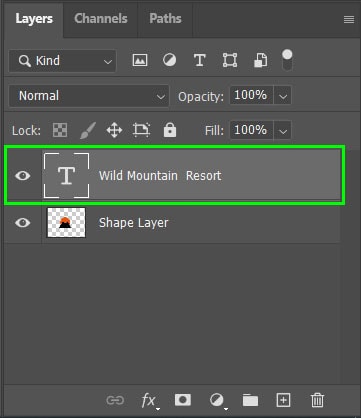
Task: Add a layer style with fx
Action: click(x=149, y=400)
